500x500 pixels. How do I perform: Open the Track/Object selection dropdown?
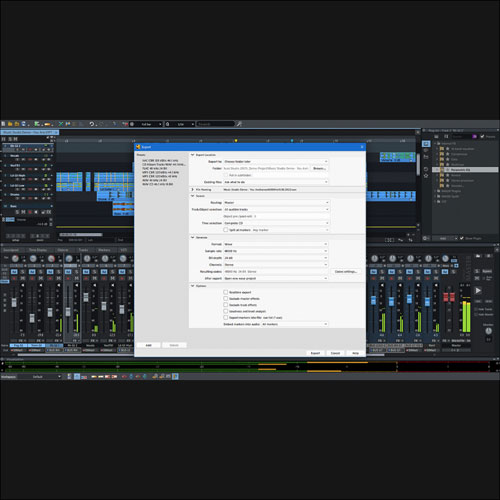pyautogui.click(x=276, y=209)
